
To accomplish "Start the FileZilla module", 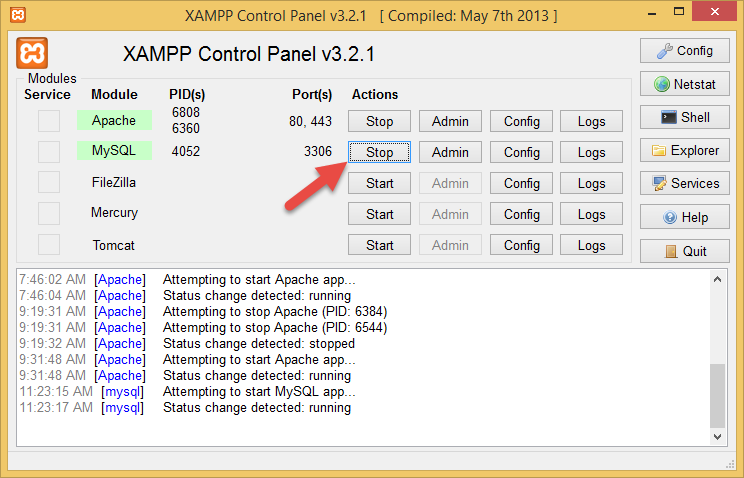I will pos(379,183).
